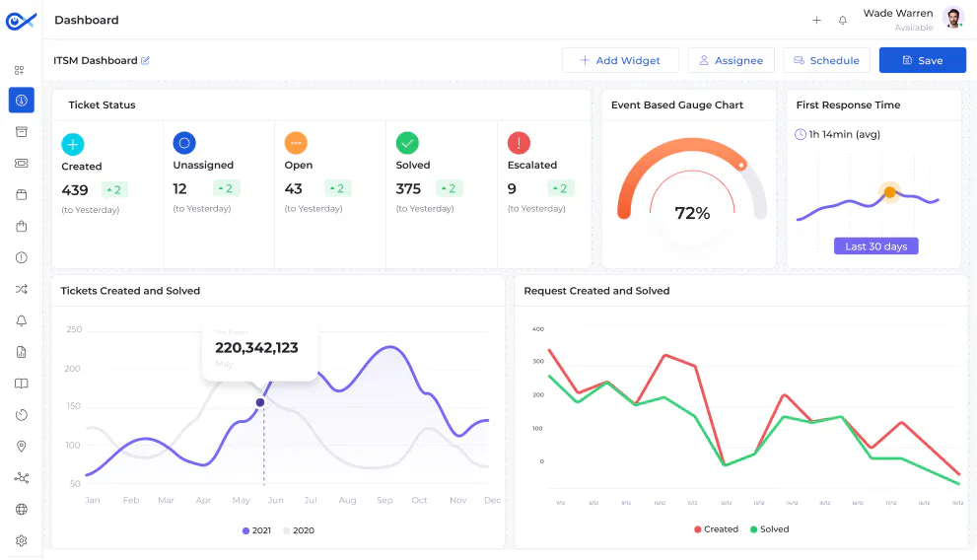Click the Ticket Status widget title

(103, 105)
